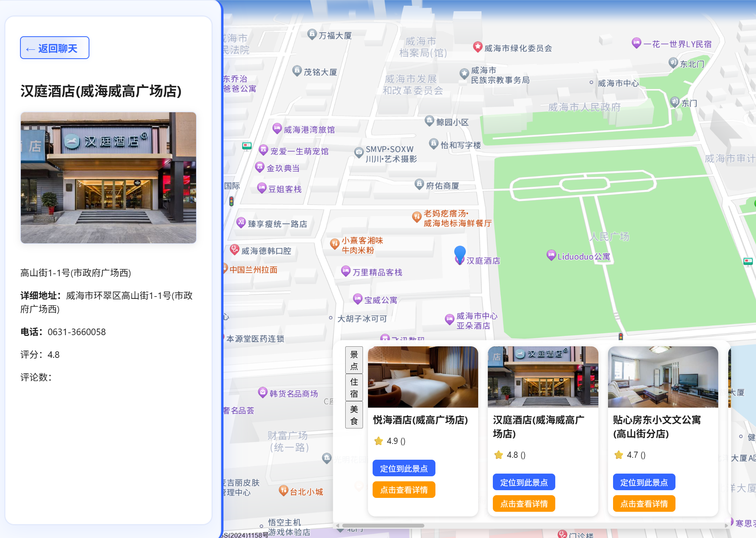This screenshot has width=756, height=538.
Task: Click 台北小城 restaurant marker icon
Action: [x=283, y=490]
